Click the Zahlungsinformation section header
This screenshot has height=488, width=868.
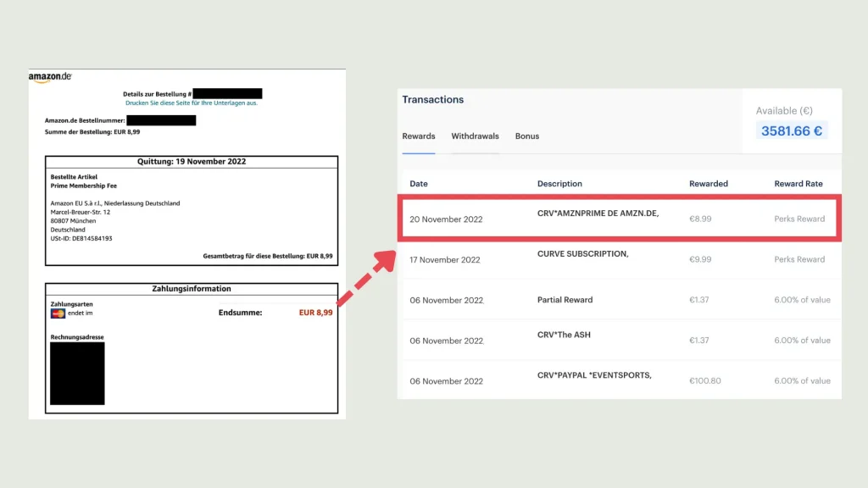pos(192,289)
